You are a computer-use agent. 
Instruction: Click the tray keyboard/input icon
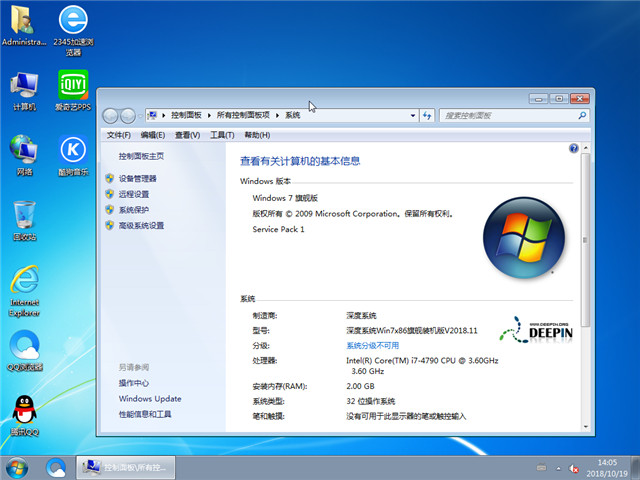click(541, 468)
